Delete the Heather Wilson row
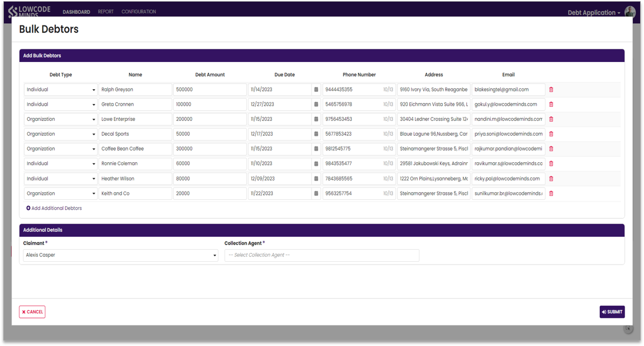 point(551,179)
